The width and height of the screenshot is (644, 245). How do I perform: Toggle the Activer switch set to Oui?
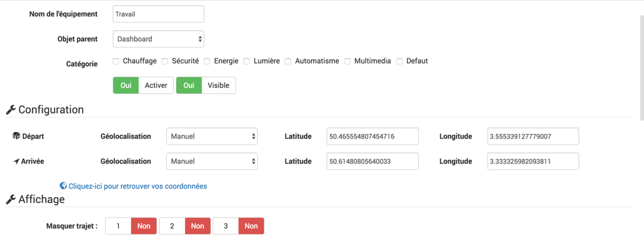(143, 85)
